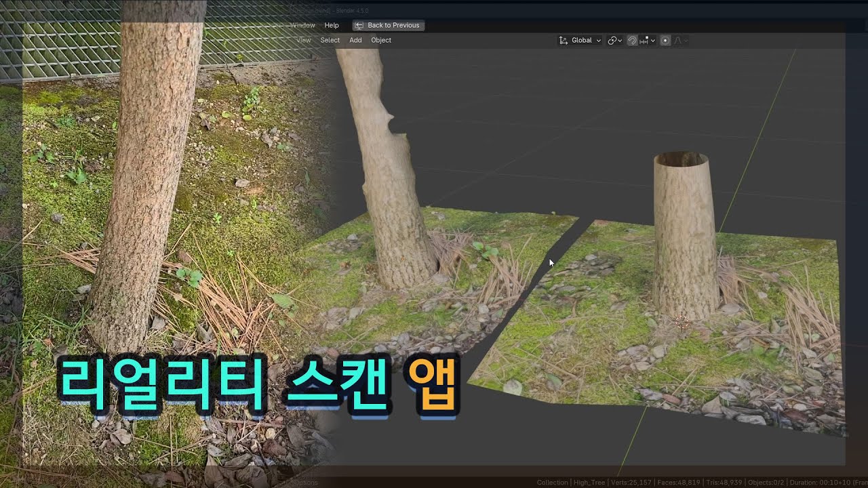Click the 3D cursor near the stump
868x488 pixels.
[x=683, y=323]
